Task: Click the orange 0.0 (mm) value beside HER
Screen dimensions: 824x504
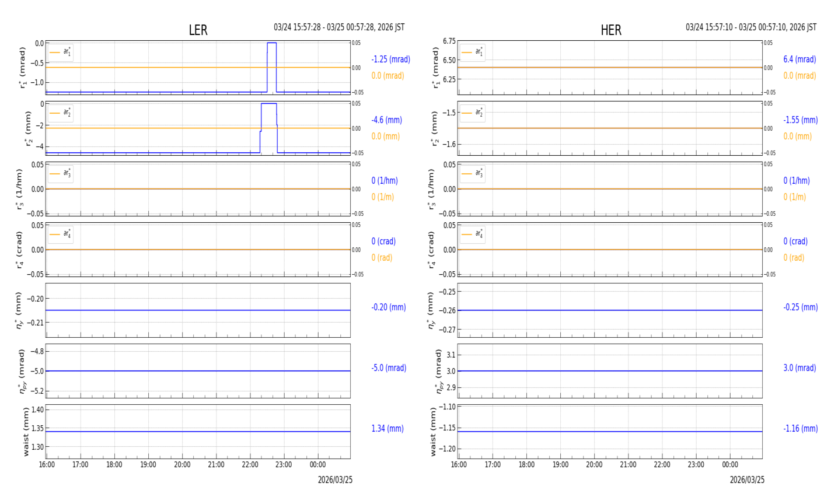Action: (798, 136)
